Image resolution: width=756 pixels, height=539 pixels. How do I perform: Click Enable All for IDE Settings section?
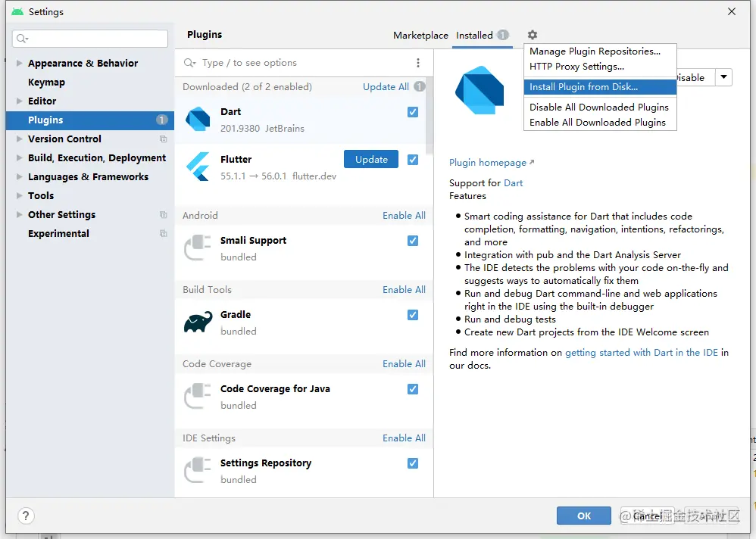[x=404, y=438]
